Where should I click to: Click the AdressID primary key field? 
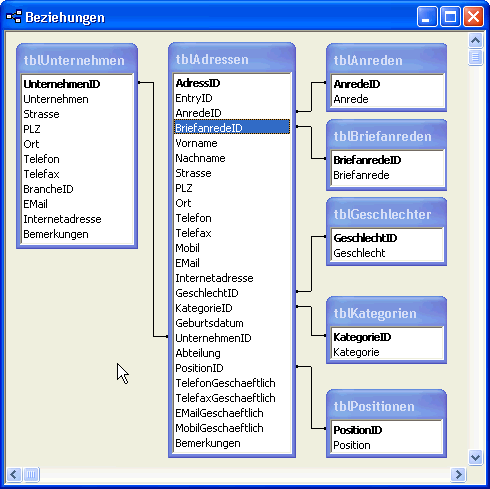pyautogui.click(x=198, y=83)
